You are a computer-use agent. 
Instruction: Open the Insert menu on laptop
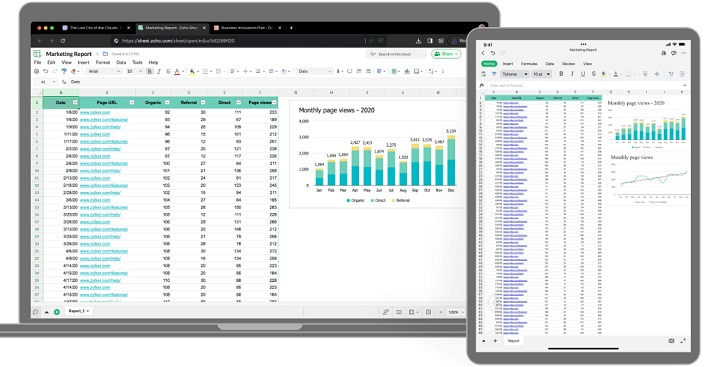(x=84, y=62)
